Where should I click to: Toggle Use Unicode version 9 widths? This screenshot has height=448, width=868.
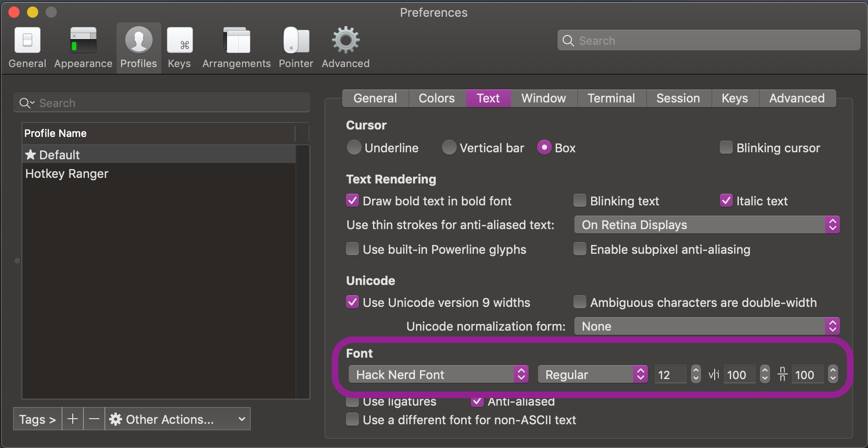pos(352,302)
